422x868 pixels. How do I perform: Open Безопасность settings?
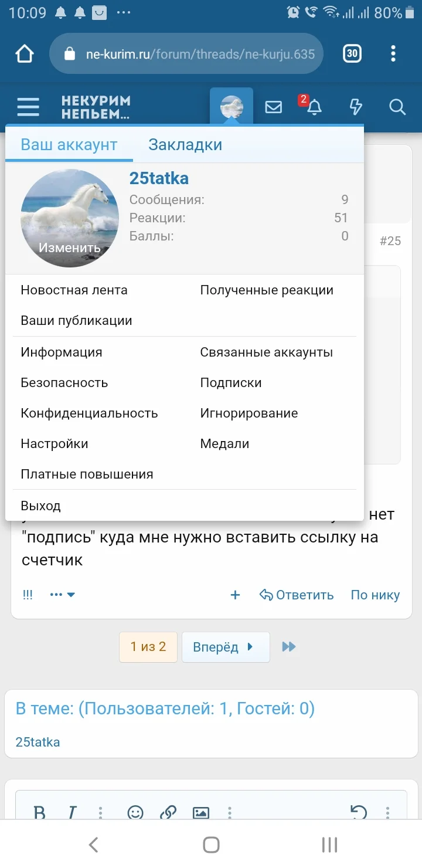click(x=64, y=382)
